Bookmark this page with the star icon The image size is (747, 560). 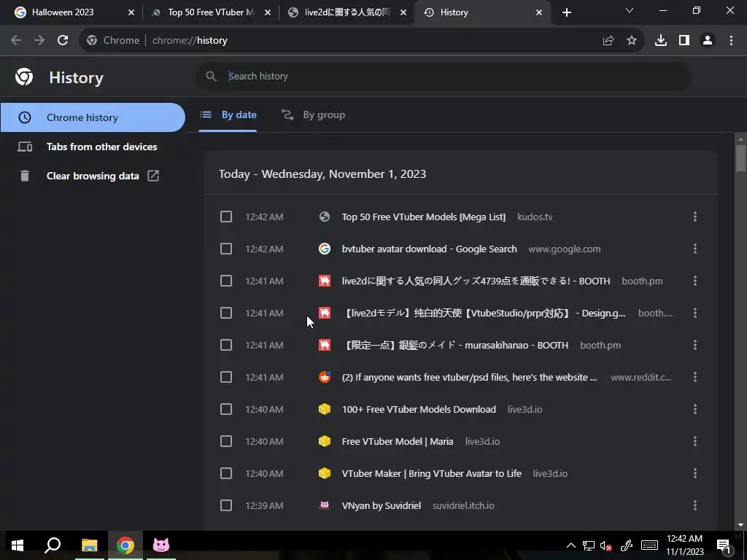pos(632,41)
